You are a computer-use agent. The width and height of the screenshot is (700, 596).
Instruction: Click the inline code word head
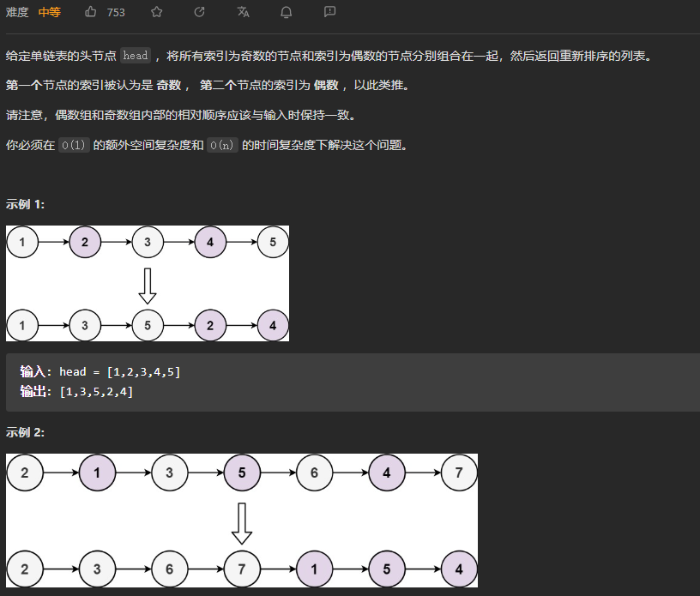point(136,56)
